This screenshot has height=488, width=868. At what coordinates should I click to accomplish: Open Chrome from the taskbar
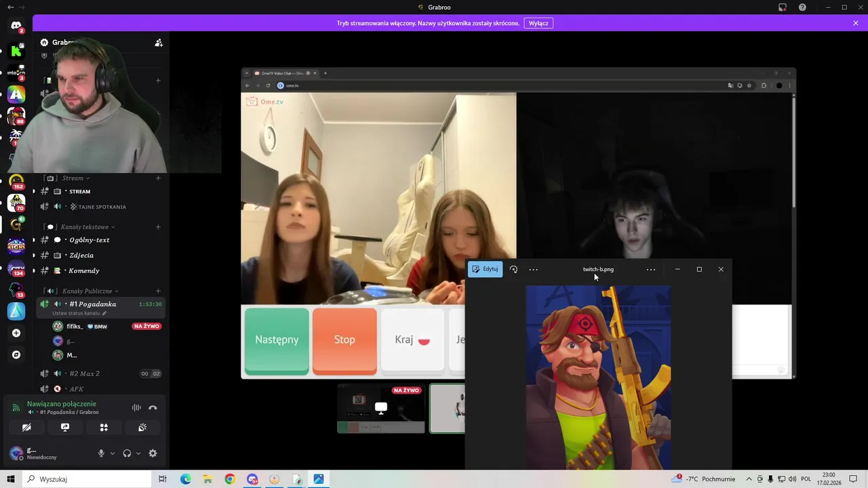(230, 479)
